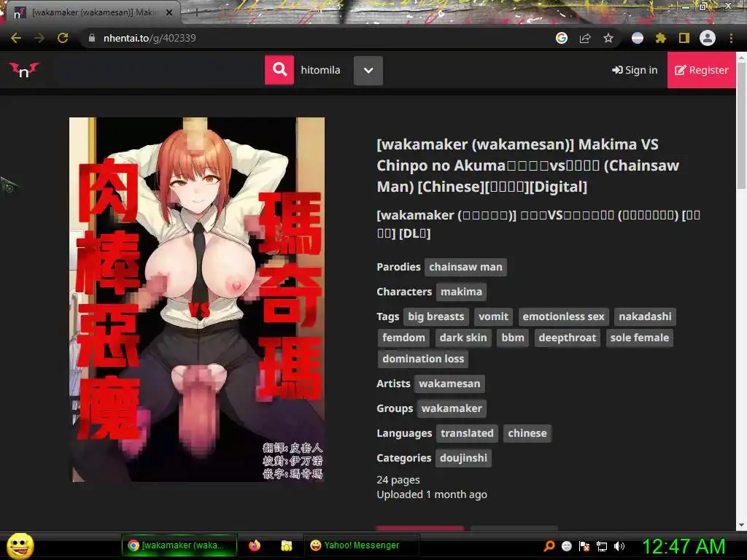Image resolution: width=747 pixels, height=560 pixels.
Task: Click the tray flag notification icon
Action: (584, 546)
